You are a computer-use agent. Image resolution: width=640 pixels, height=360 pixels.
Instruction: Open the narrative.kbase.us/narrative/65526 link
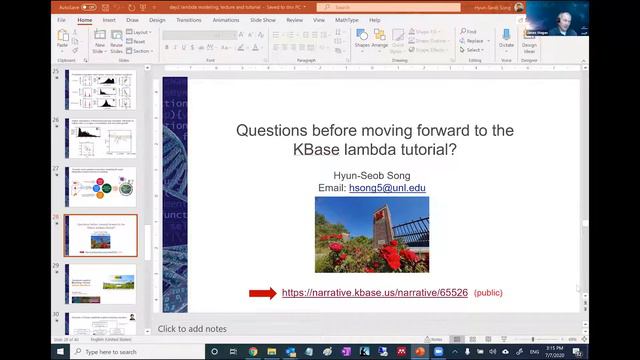375,293
